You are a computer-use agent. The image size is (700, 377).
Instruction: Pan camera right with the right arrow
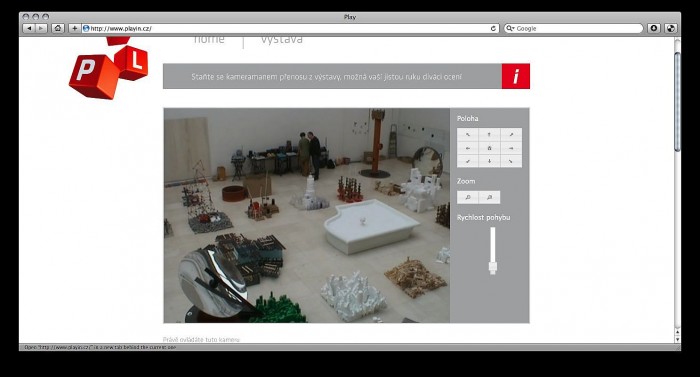[x=511, y=148]
